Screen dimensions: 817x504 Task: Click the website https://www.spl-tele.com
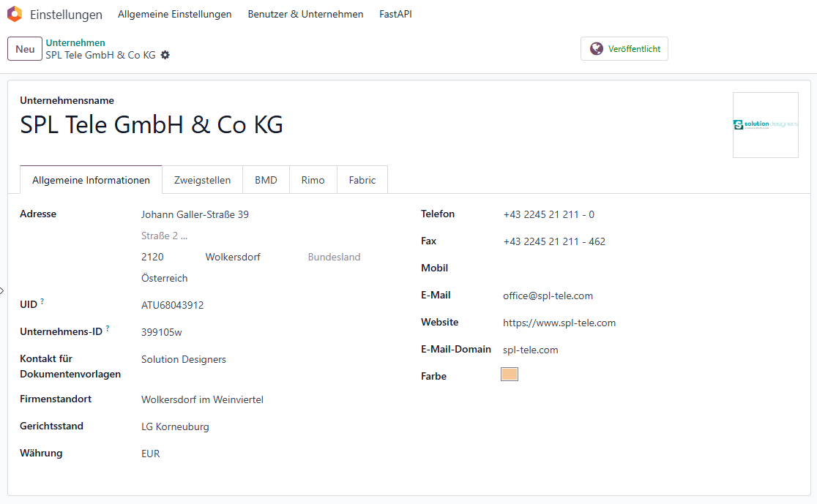[x=559, y=323]
